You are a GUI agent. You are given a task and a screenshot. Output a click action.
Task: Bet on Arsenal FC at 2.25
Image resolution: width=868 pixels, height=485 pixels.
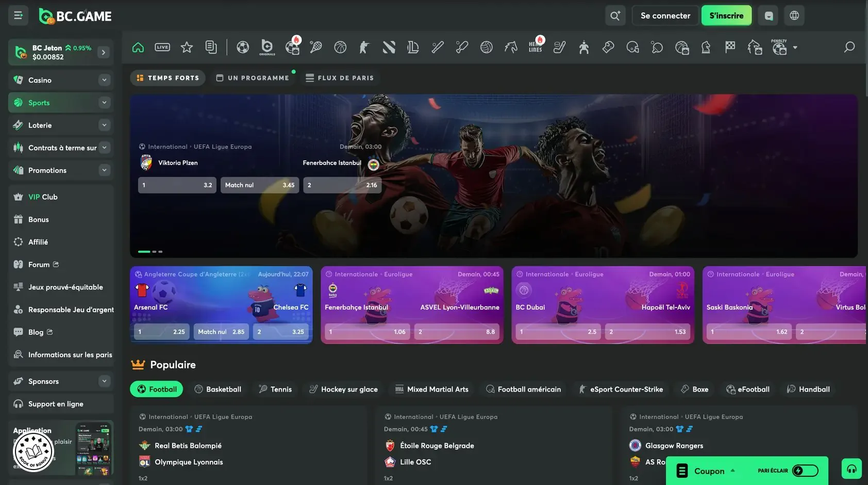[162, 332]
